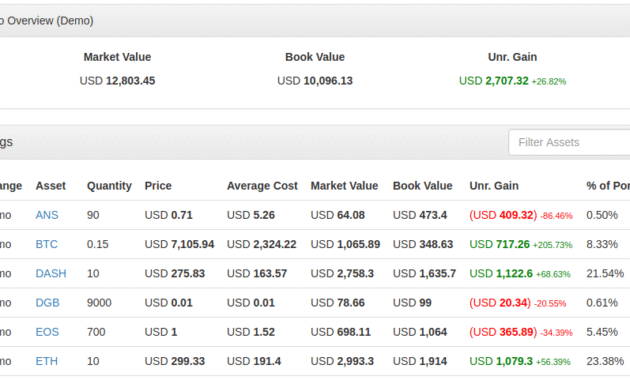Image resolution: width=630 pixels, height=380 pixels.
Task: Select the total Market Value USD 12,803.45
Action: pos(117,81)
